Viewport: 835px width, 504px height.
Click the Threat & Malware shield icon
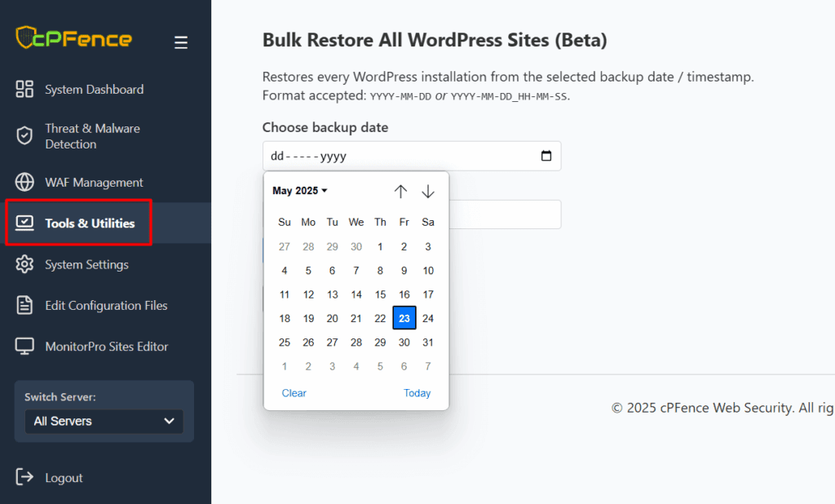click(24, 136)
